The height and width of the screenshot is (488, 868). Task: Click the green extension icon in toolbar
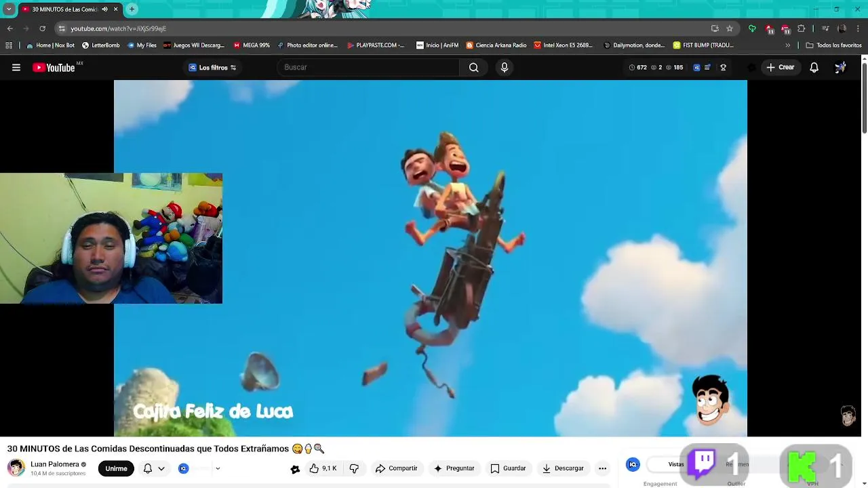click(752, 28)
